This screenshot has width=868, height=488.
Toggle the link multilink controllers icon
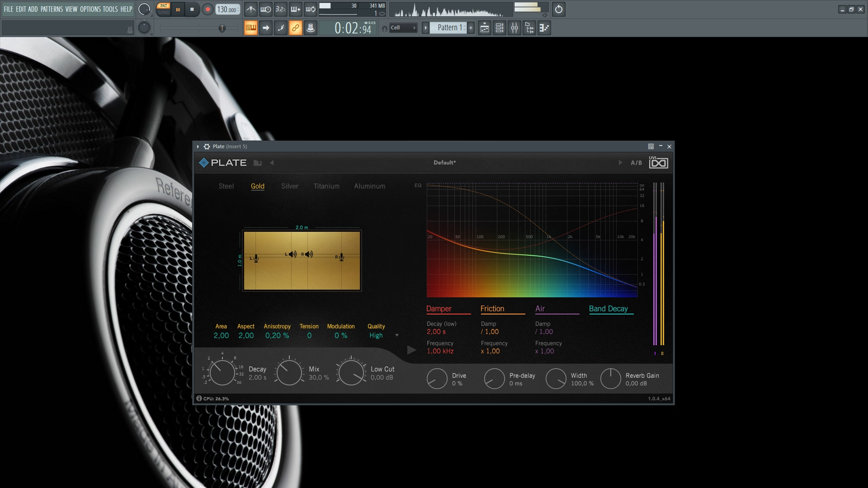pyautogui.click(x=296, y=28)
